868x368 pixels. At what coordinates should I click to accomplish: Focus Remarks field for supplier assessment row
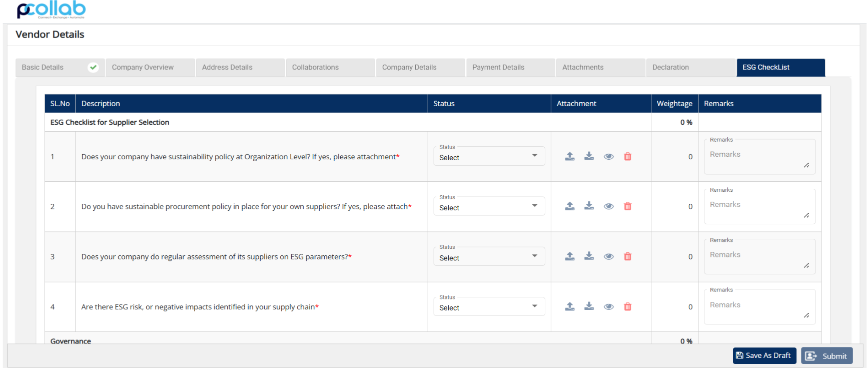(759, 257)
